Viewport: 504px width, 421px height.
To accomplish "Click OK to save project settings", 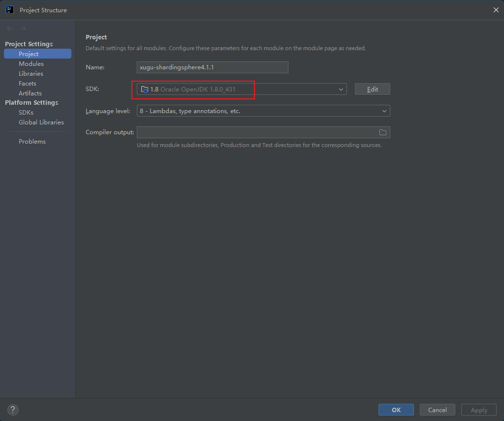I will (396, 409).
